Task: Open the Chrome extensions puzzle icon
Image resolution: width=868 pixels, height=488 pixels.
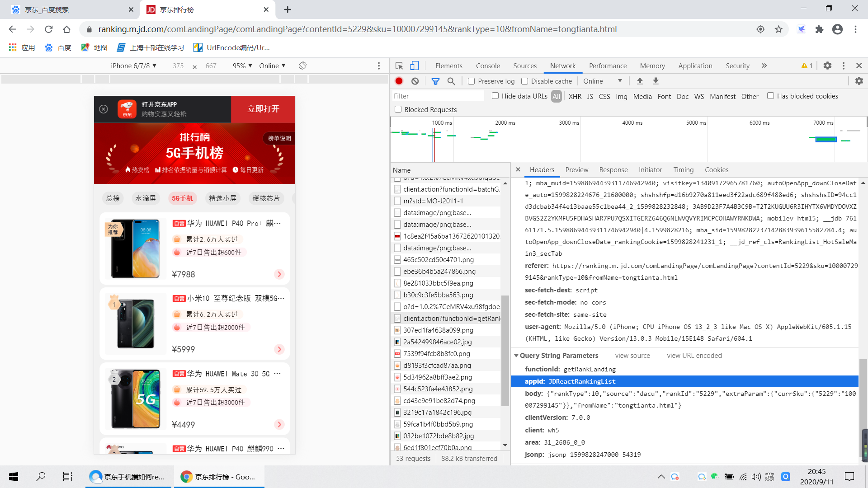Action: click(819, 29)
